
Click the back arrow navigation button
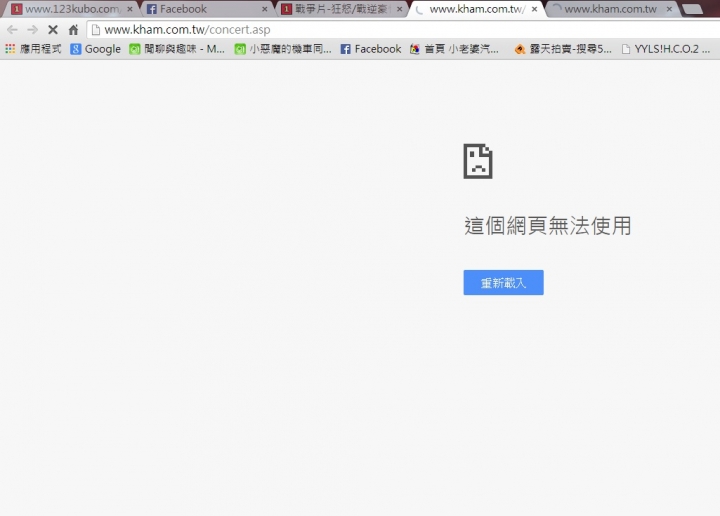click(12, 30)
